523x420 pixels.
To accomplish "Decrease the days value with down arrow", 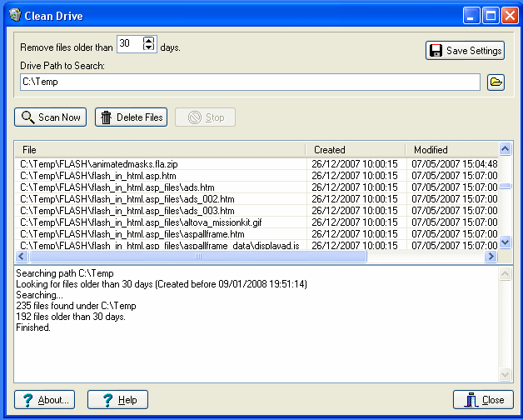I will point(149,48).
